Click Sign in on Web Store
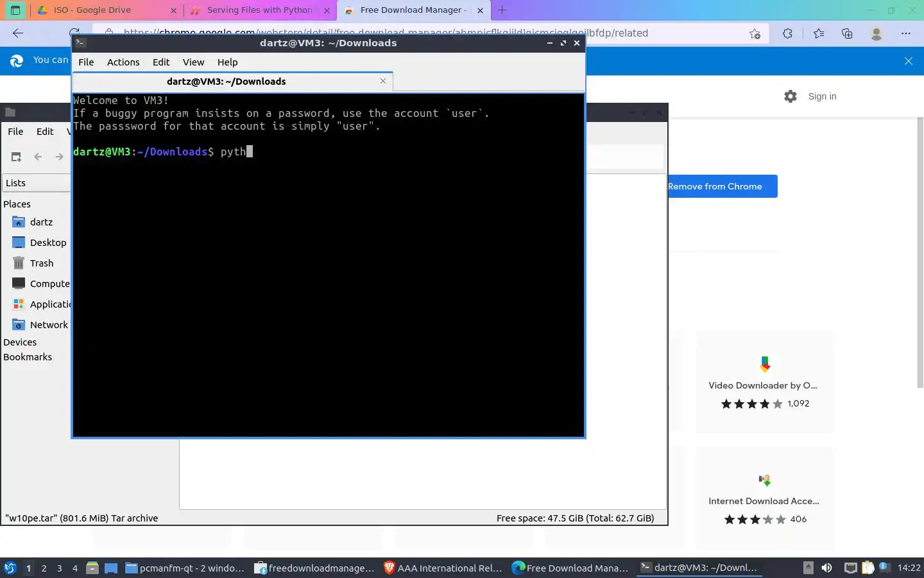924x578 pixels. [822, 96]
